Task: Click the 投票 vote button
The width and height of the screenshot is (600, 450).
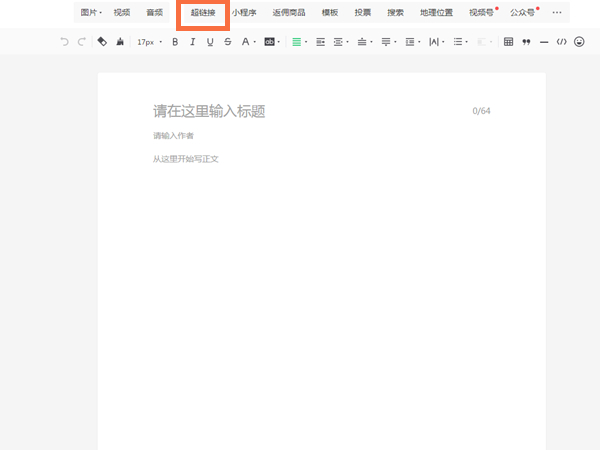Action: coord(363,13)
